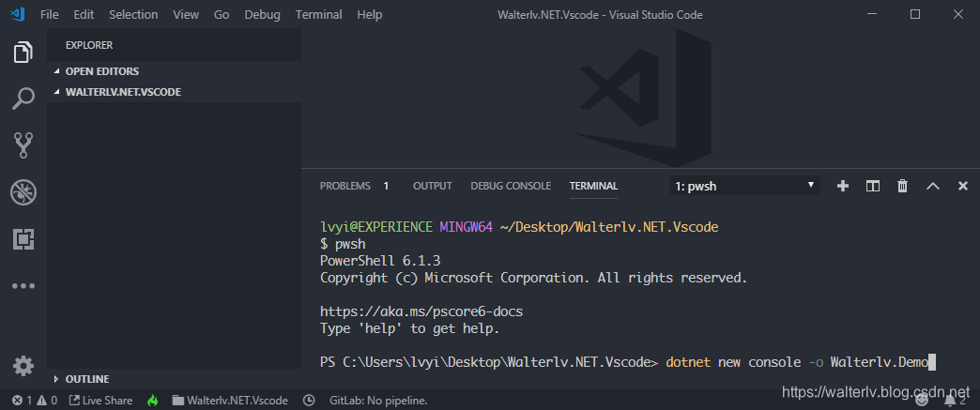Click the errors and warnings status indicator
The height and width of the screenshot is (410, 980).
35,401
